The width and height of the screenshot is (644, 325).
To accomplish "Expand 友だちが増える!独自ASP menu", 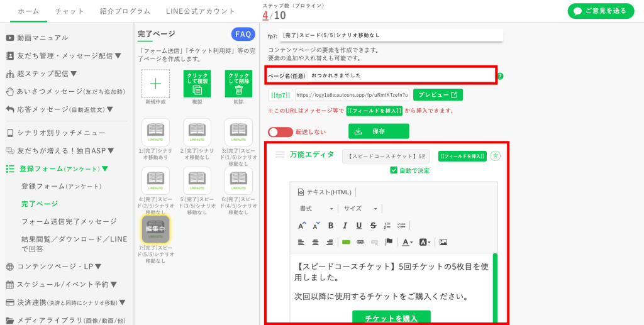I will [x=60, y=151].
